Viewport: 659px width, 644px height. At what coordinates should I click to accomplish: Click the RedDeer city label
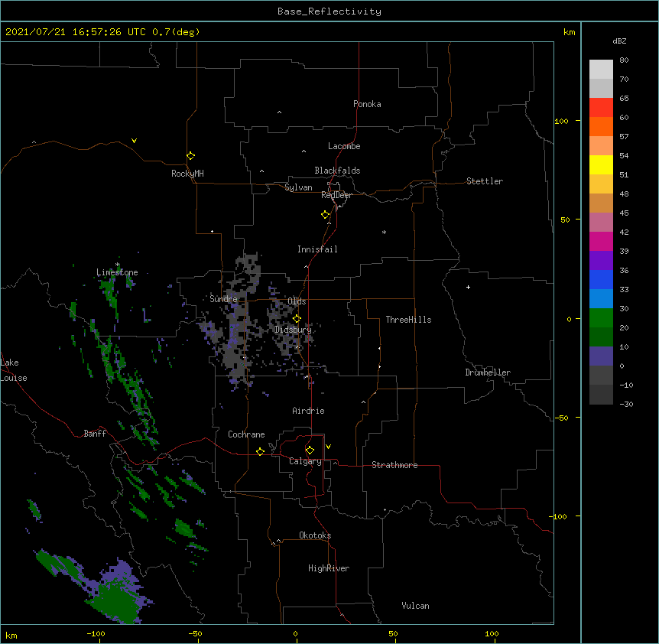click(336, 195)
